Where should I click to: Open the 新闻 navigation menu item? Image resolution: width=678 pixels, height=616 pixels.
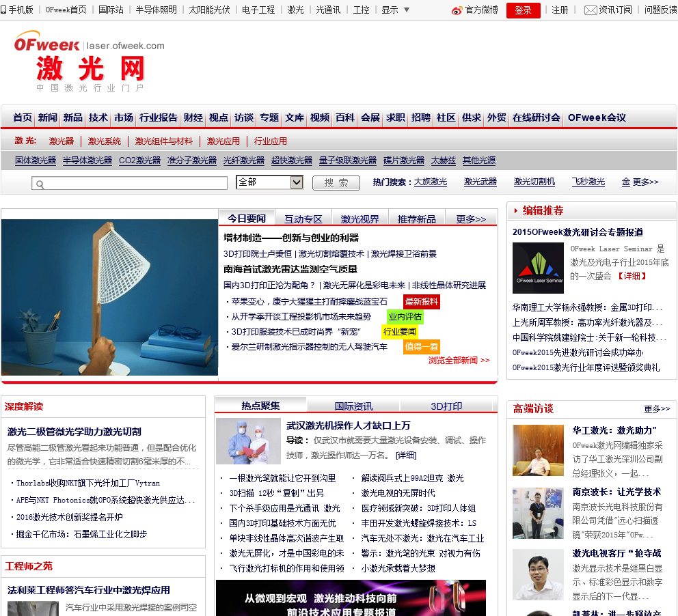48,117
